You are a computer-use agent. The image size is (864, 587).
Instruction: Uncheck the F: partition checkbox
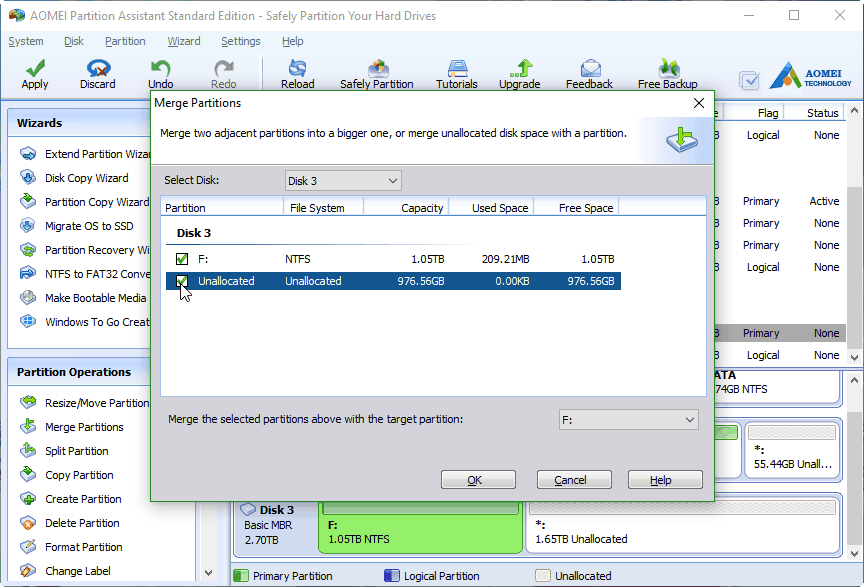point(182,259)
